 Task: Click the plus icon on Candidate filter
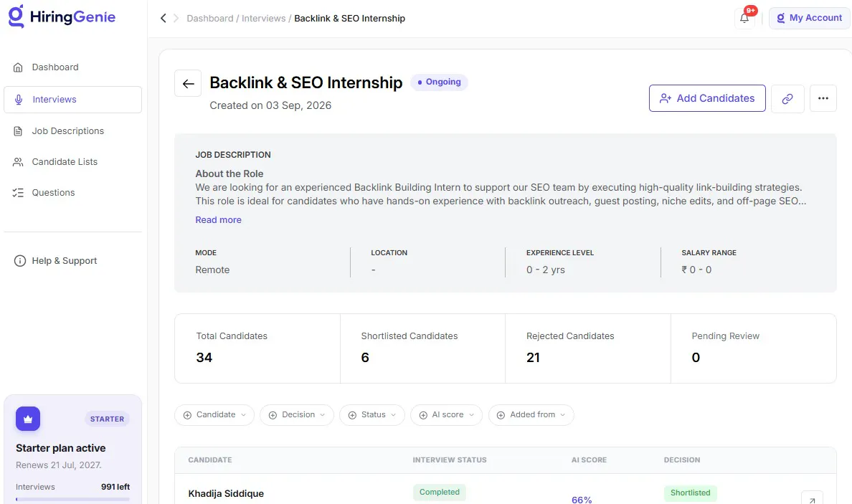pyautogui.click(x=187, y=415)
